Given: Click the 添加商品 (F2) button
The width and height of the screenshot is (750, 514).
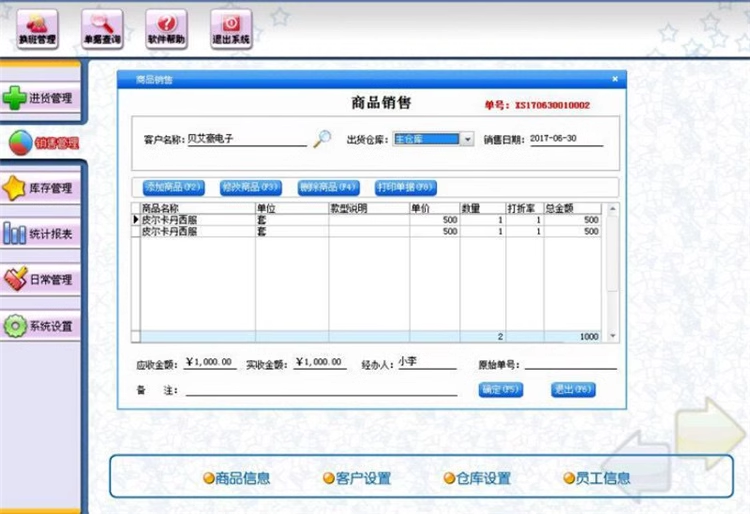Looking at the screenshot, I should pyautogui.click(x=174, y=187).
